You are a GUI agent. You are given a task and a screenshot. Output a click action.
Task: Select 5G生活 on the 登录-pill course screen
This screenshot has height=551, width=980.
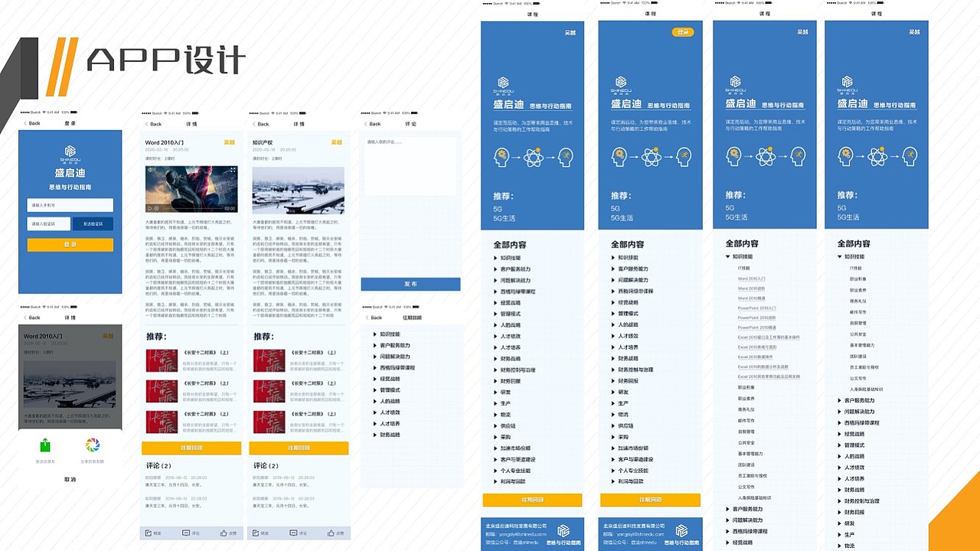point(622,218)
